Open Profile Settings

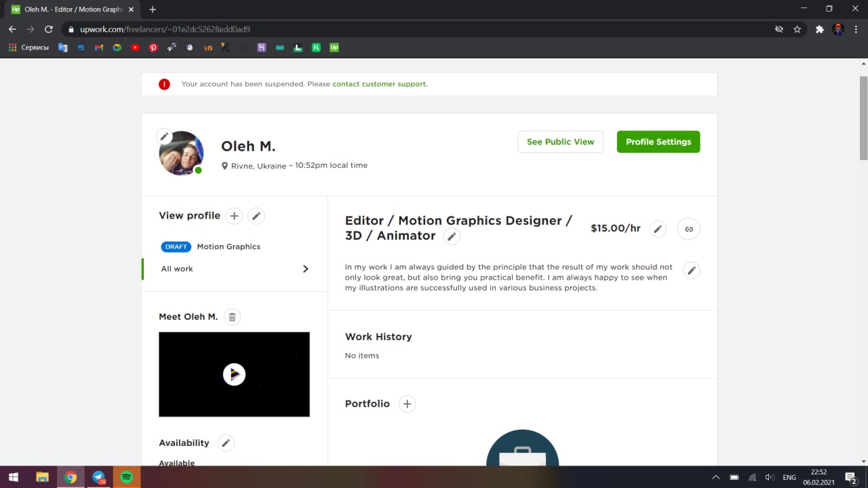[658, 142]
